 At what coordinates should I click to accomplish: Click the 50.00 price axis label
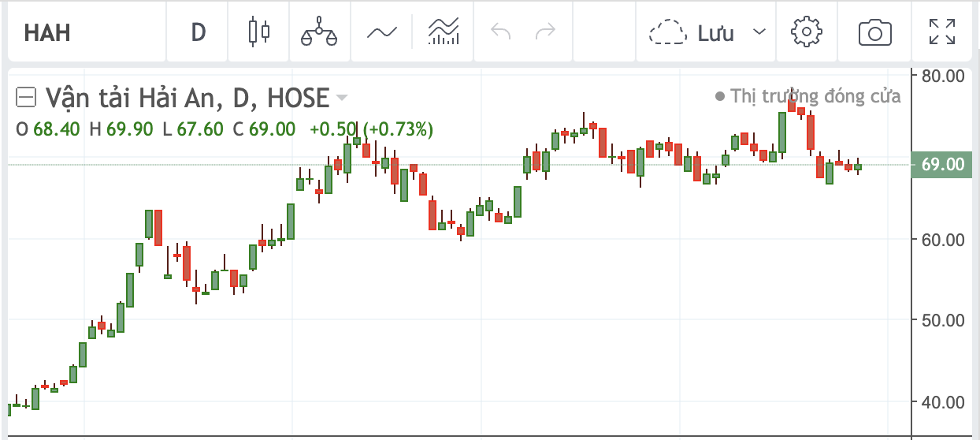click(x=942, y=320)
